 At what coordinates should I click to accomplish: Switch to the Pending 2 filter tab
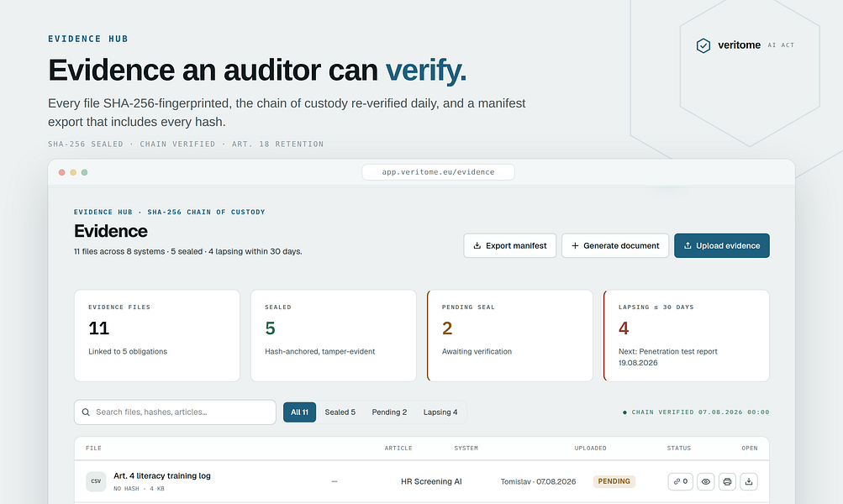389,412
